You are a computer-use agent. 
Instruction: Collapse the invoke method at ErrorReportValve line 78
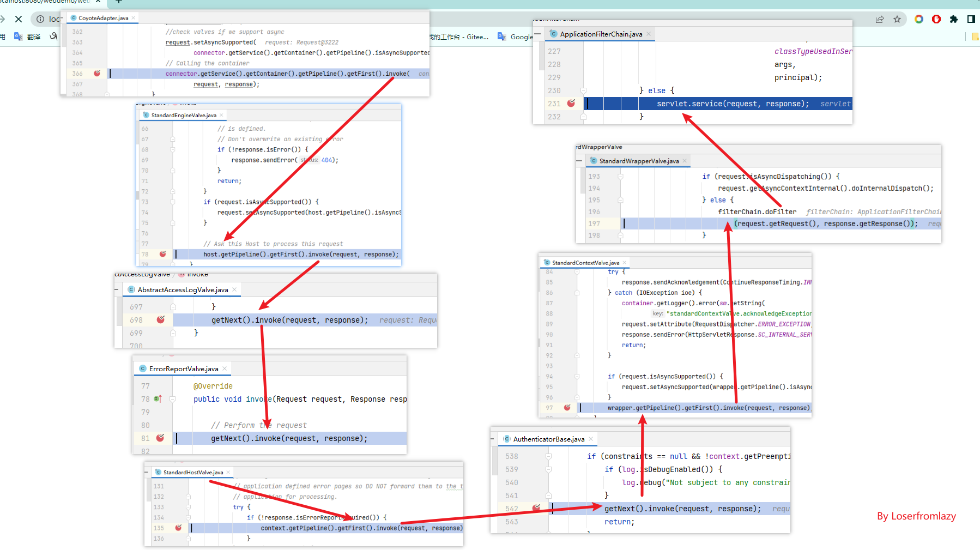point(172,399)
